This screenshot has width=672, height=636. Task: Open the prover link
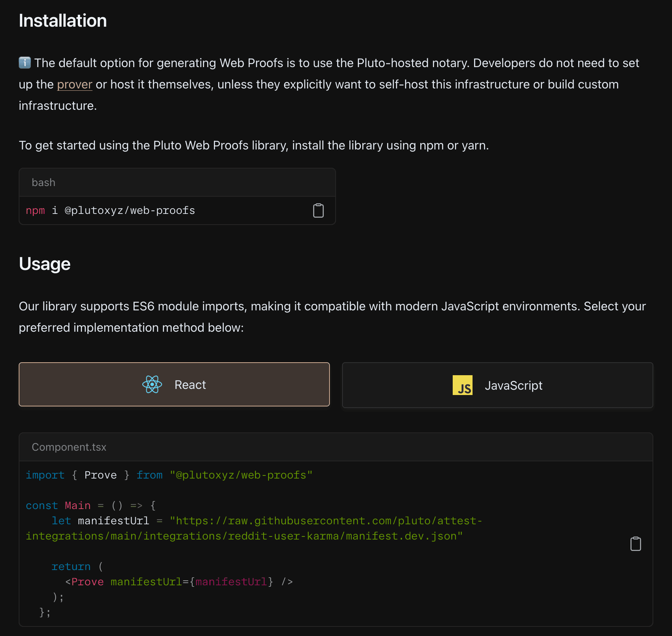pyautogui.click(x=75, y=84)
